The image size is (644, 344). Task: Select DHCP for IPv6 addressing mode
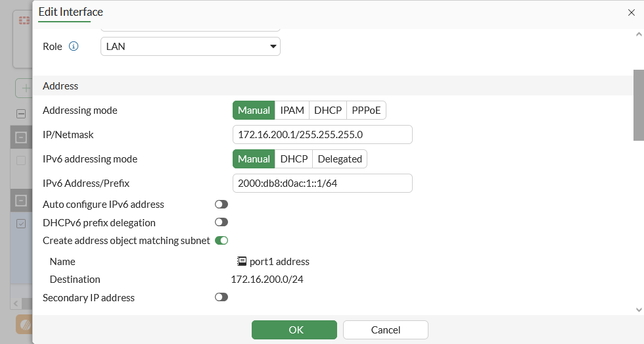pyautogui.click(x=294, y=159)
